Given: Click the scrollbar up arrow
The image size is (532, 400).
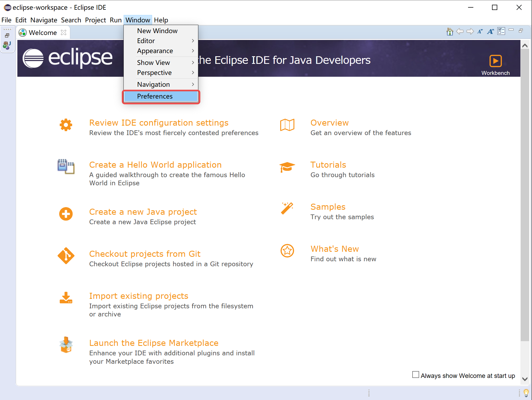Looking at the screenshot, I should (525, 45).
